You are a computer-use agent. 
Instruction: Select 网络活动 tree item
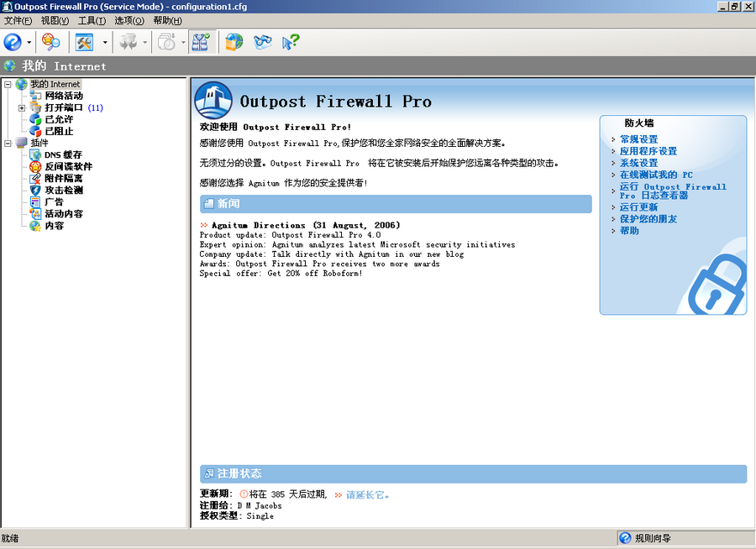pyautogui.click(x=64, y=96)
